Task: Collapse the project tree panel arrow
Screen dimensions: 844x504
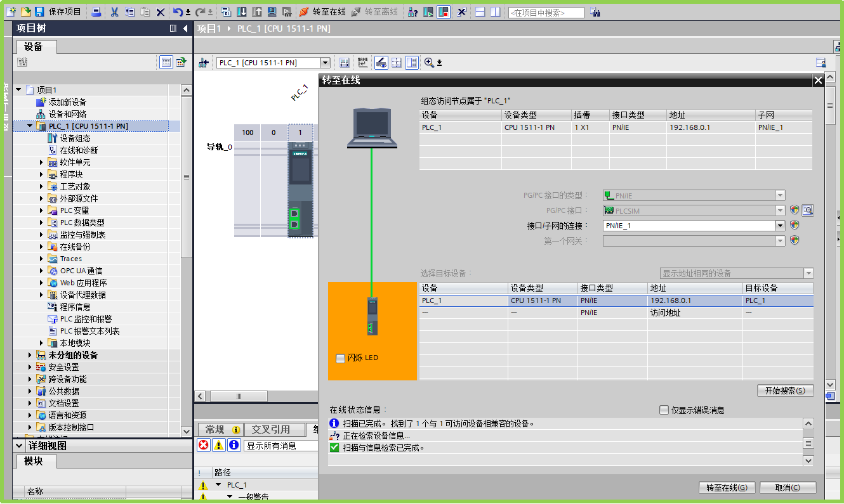Action: [185, 29]
